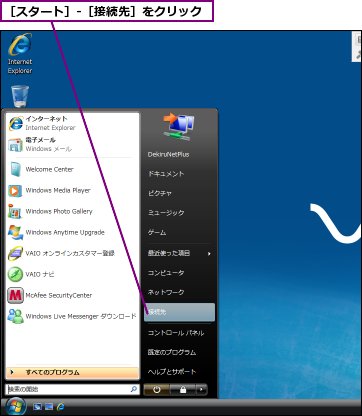Click the lock computer button
362x416 pixels.
coord(183,390)
